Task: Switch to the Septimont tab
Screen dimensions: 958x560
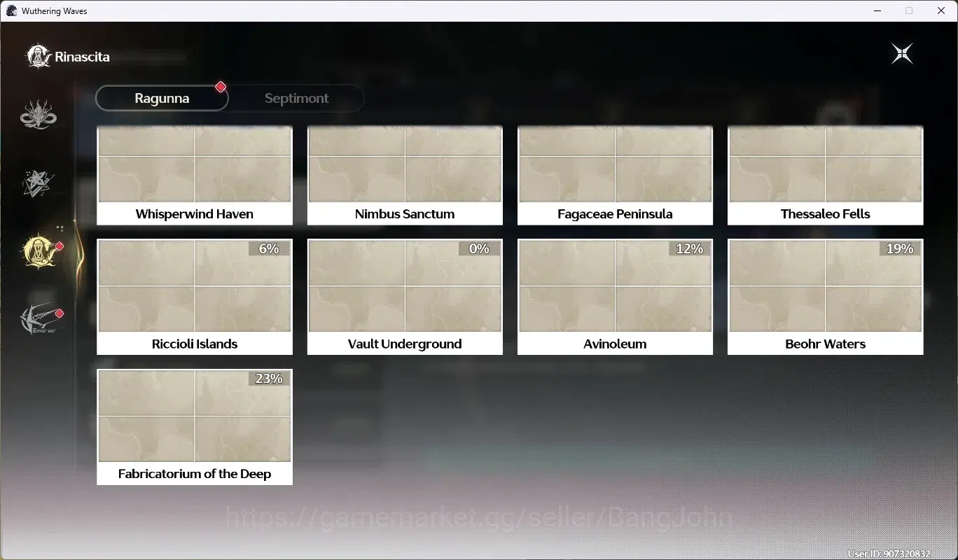Action: [x=296, y=98]
